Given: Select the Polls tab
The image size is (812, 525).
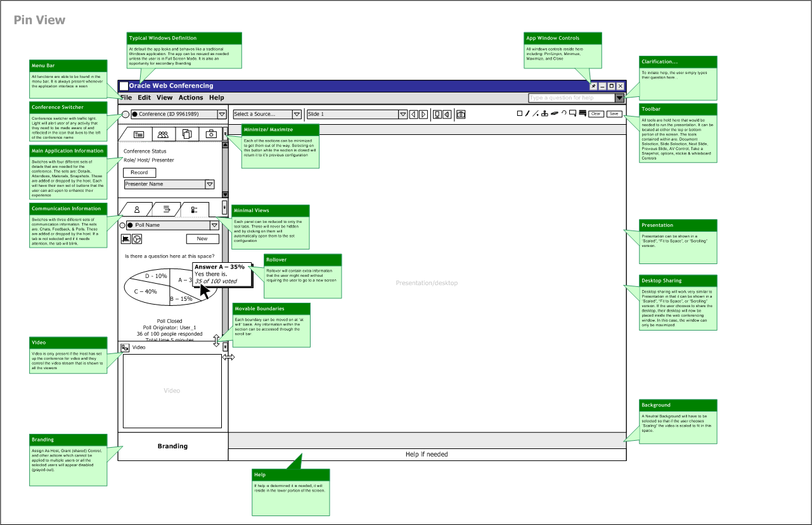Looking at the screenshot, I should point(195,209).
